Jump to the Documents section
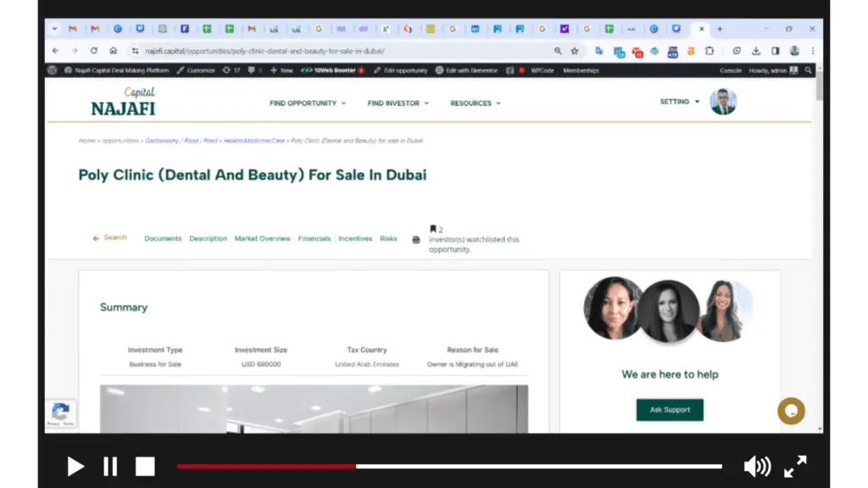 coord(163,238)
